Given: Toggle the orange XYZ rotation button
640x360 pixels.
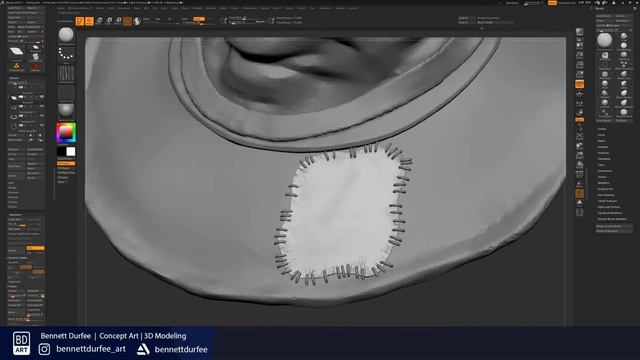Looking at the screenshot, I should (580, 120).
